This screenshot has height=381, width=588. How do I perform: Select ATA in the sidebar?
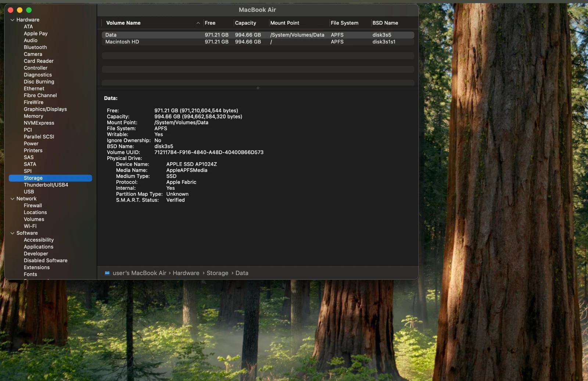[28, 26]
